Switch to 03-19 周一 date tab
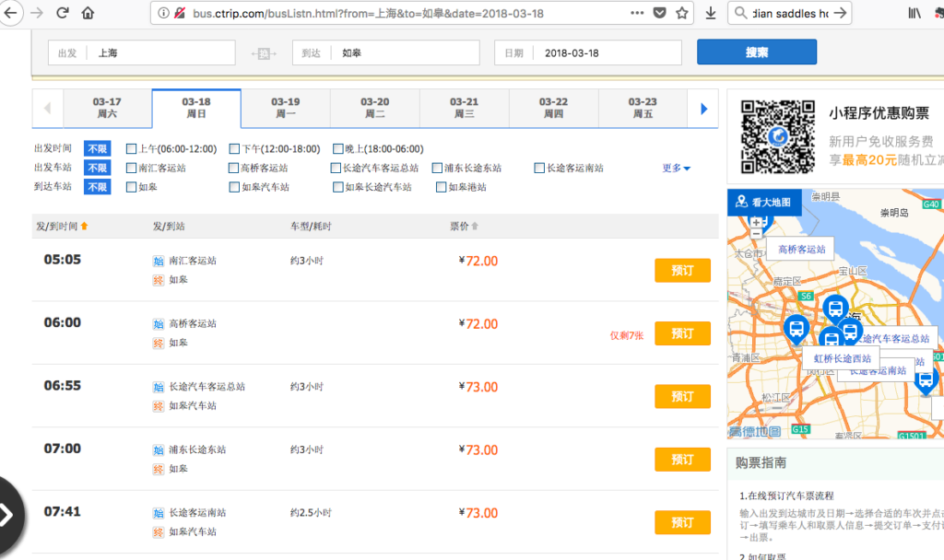This screenshot has width=944, height=560. point(286,109)
